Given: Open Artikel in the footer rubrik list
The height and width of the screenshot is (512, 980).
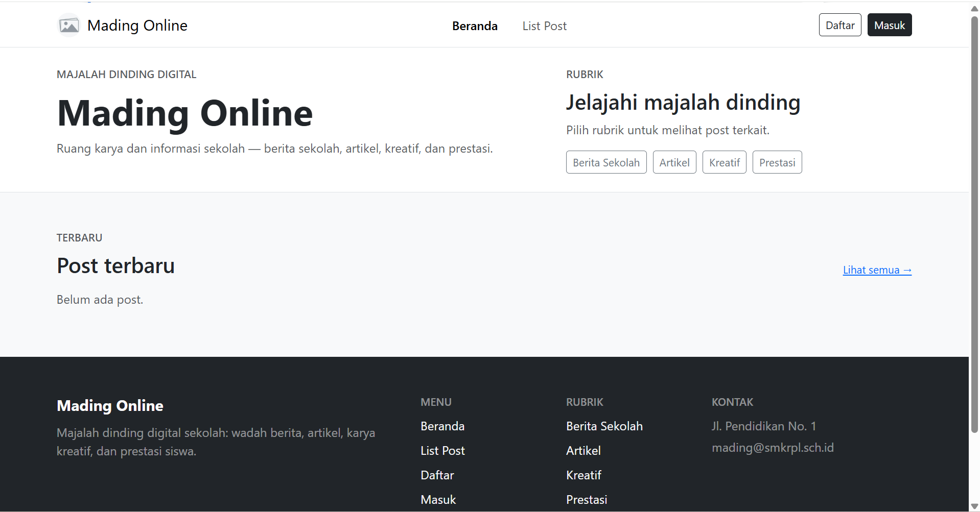Looking at the screenshot, I should 583,451.
